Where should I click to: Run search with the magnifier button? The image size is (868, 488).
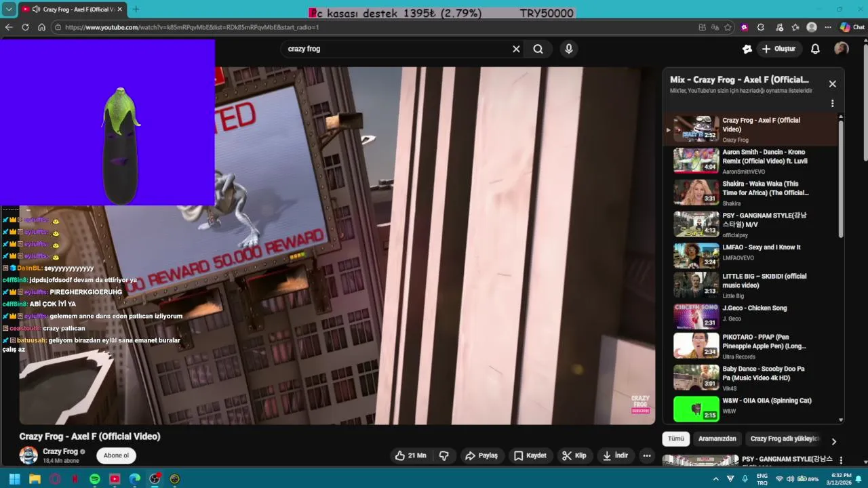538,49
